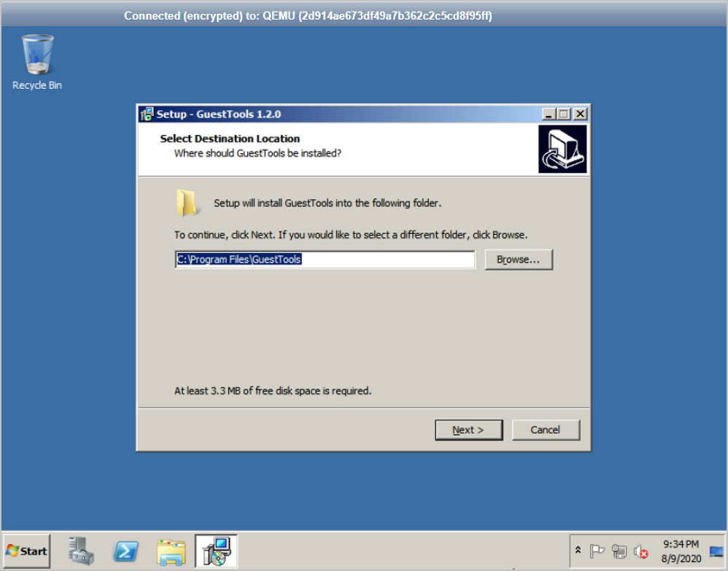Viewport: 728px width, 571px height.
Task: Click the muted volume speaker tray icon
Action: [x=640, y=551]
